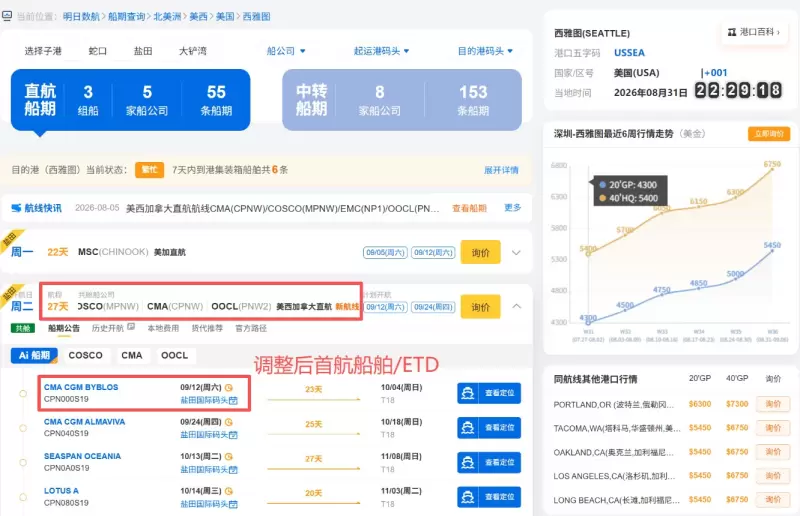This screenshot has width=800, height=516.
Task: Open vessel SEASPAN OCEANIA
Action: (82, 456)
